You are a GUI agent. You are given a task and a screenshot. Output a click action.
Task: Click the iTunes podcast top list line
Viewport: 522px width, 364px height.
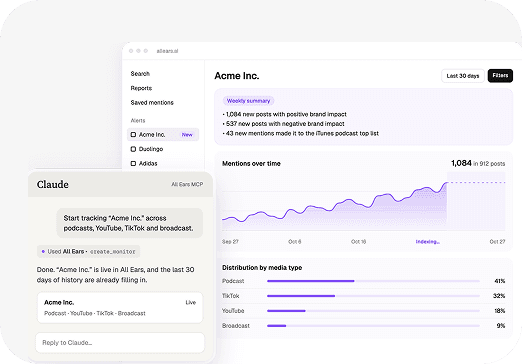[x=301, y=133]
